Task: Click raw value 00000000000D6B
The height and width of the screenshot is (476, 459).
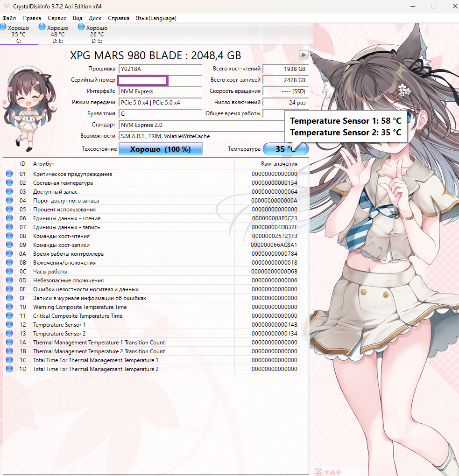Action: click(274, 272)
